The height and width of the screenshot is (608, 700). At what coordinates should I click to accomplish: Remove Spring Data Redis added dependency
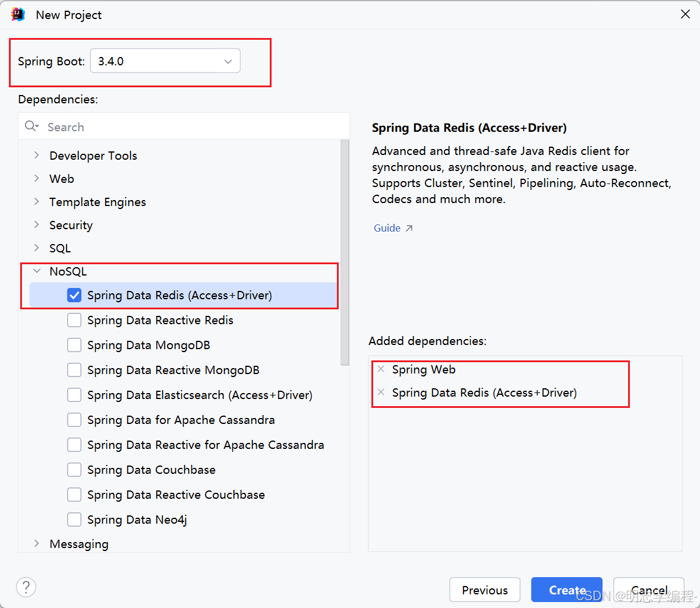(381, 392)
